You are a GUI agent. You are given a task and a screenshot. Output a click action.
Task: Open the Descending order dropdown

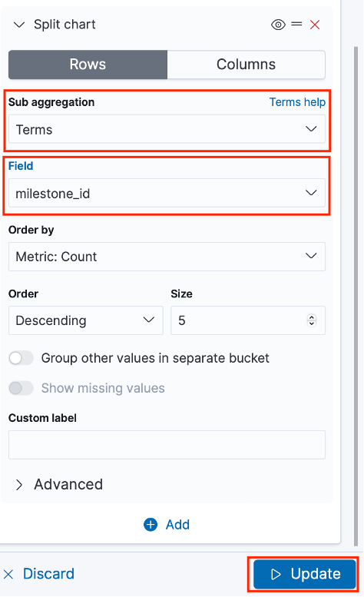[x=86, y=320]
